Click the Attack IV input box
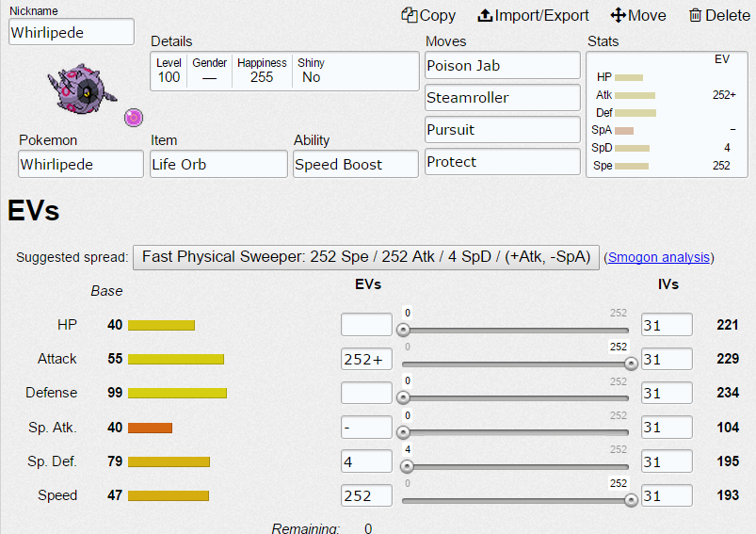The image size is (756, 534). 667,359
